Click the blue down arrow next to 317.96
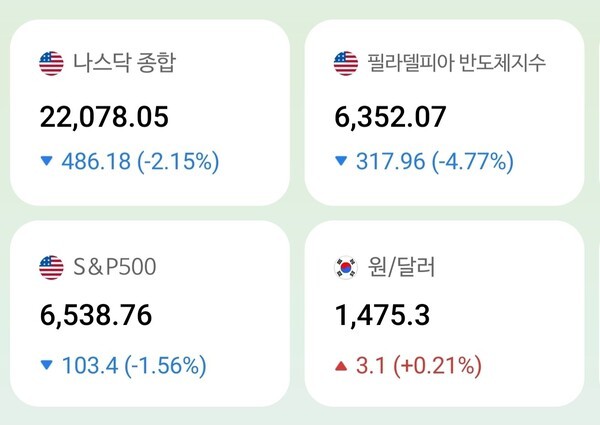Image resolution: width=600 pixels, height=425 pixels. (x=341, y=161)
